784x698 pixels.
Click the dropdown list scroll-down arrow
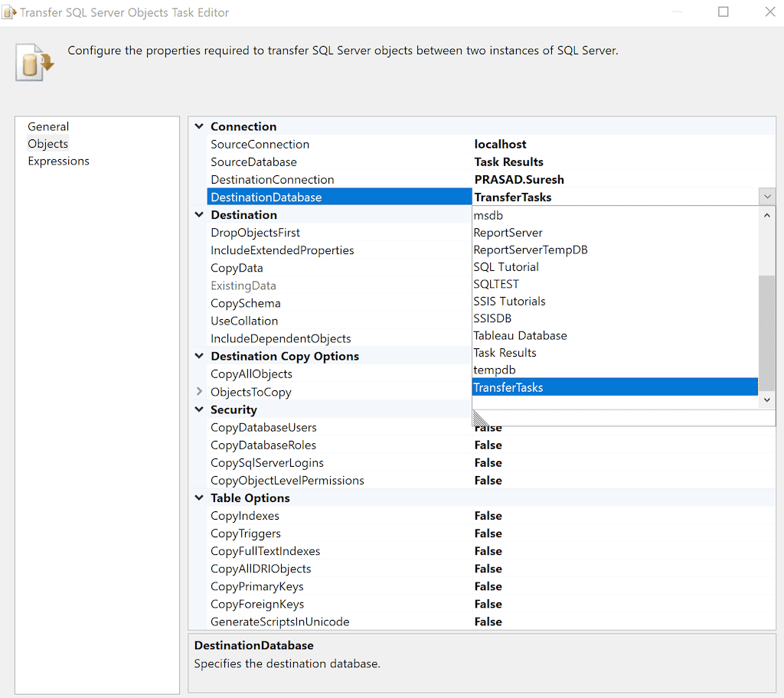[766, 400]
